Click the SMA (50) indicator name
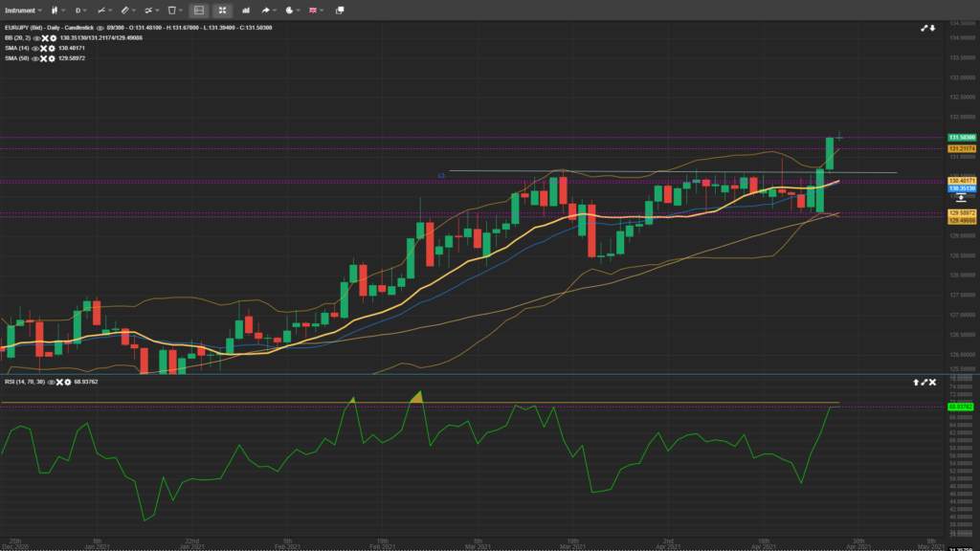Image resolution: width=980 pixels, height=551 pixels. click(17, 58)
